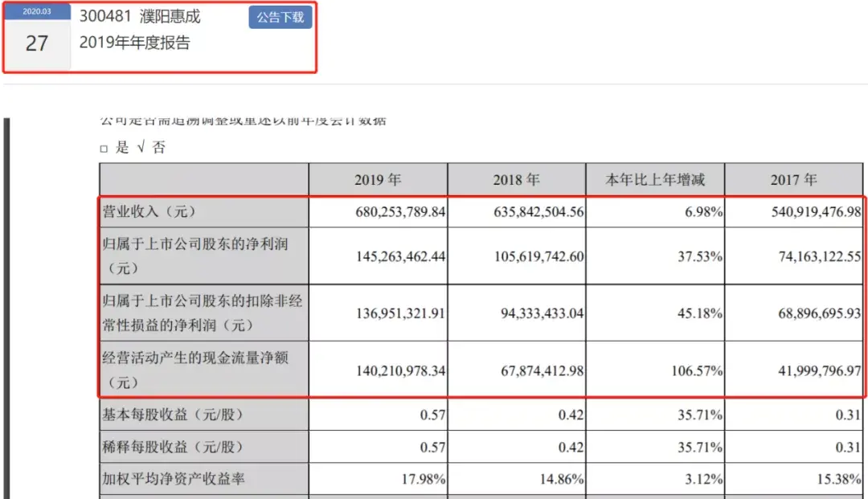
Task: Select the 基本每股收益（元/股） row label
Action: point(173,415)
